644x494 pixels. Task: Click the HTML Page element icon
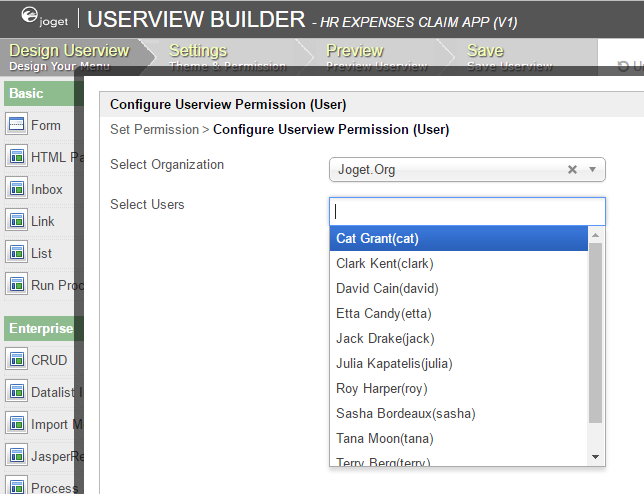pyautogui.click(x=16, y=157)
